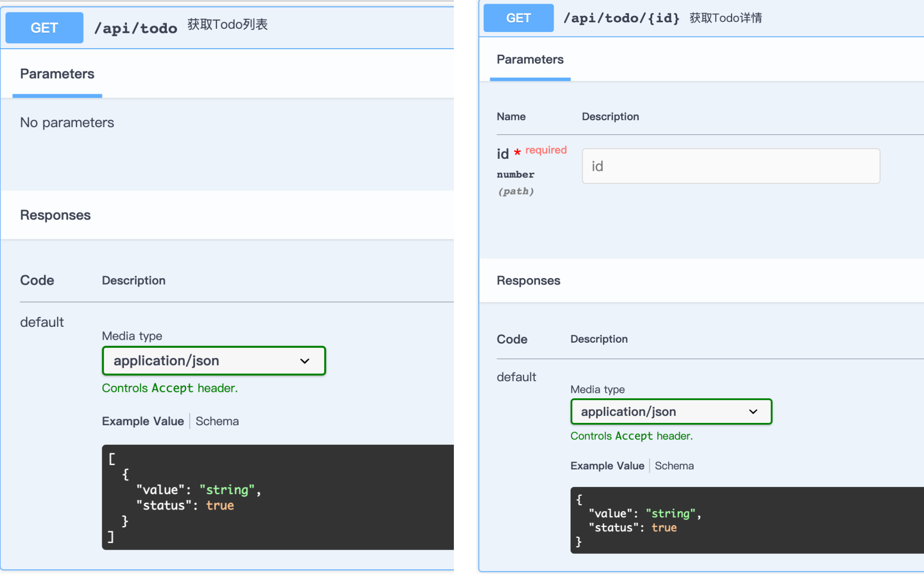Click Responses heading in right panel
Image resolution: width=924 pixels, height=578 pixels.
click(528, 280)
